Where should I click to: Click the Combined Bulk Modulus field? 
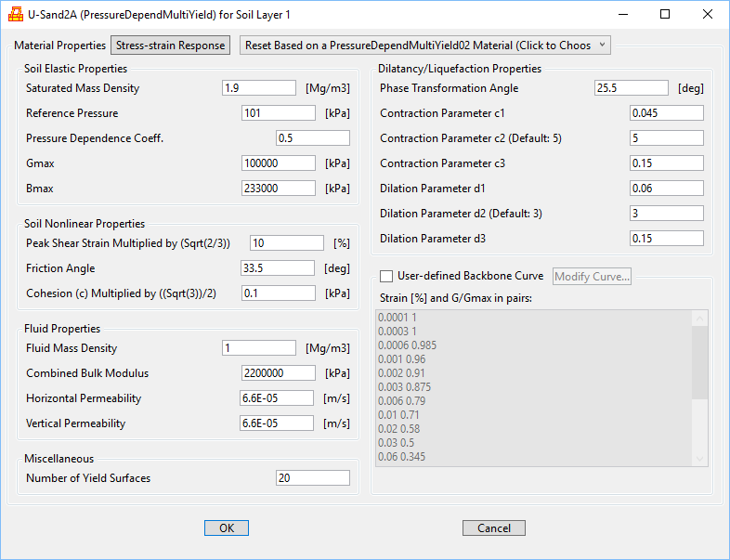278,373
